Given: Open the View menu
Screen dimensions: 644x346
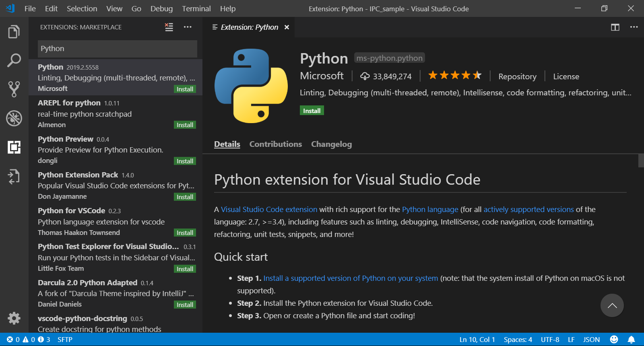Looking at the screenshot, I should pos(114,8).
